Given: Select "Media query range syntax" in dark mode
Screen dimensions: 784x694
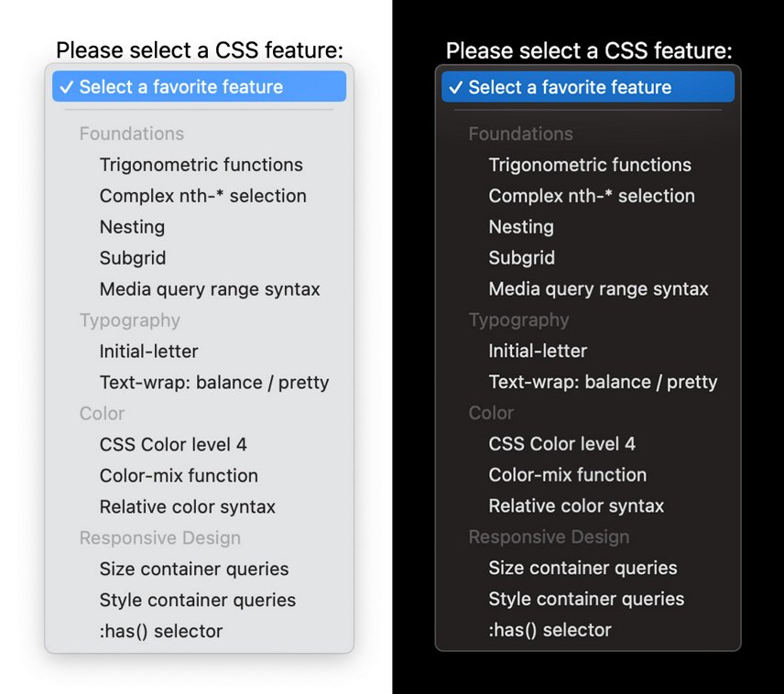Looking at the screenshot, I should coord(598,289).
